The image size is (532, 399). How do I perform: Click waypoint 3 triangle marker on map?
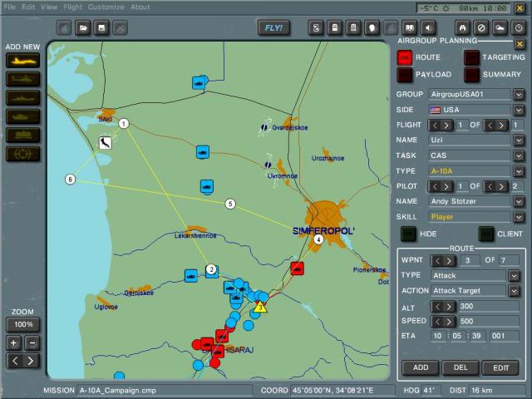(x=260, y=307)
